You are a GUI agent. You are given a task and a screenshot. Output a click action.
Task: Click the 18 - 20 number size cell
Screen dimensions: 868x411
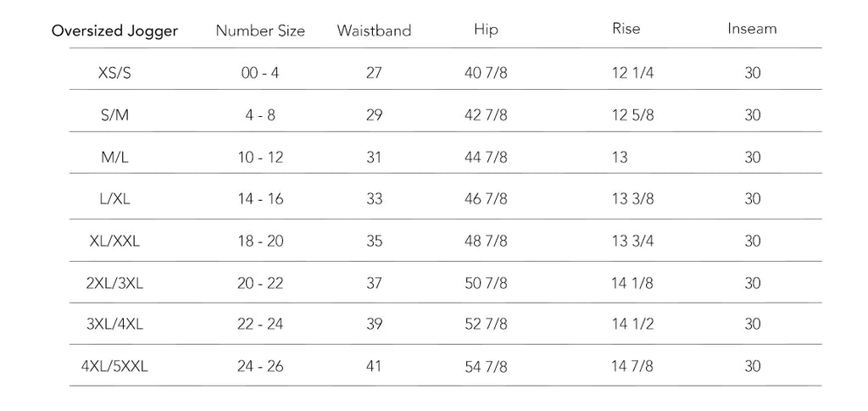pos(260,241)
